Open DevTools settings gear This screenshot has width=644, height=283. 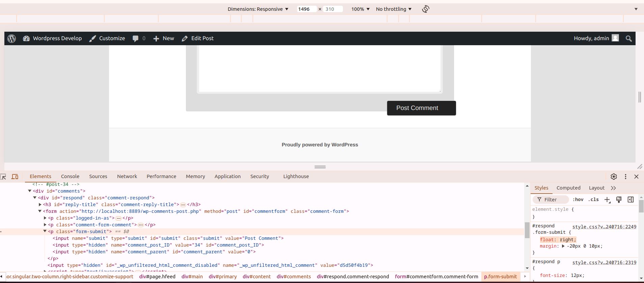coord(614,176)
